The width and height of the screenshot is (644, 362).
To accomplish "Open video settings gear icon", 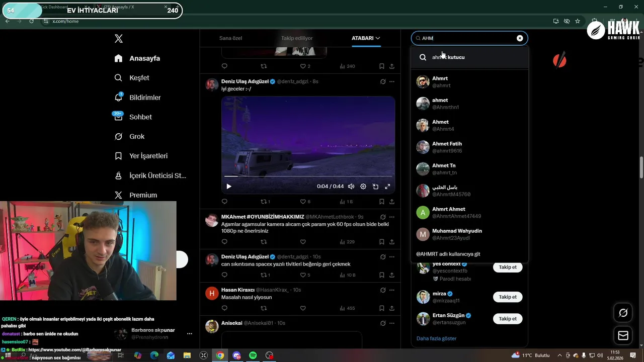I will coord(363,187).
